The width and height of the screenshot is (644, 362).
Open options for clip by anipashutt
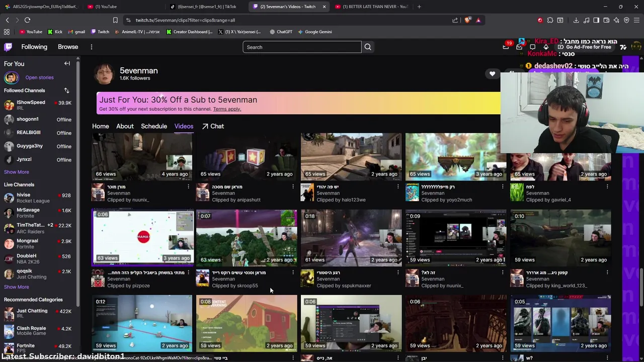click(293, 187)
